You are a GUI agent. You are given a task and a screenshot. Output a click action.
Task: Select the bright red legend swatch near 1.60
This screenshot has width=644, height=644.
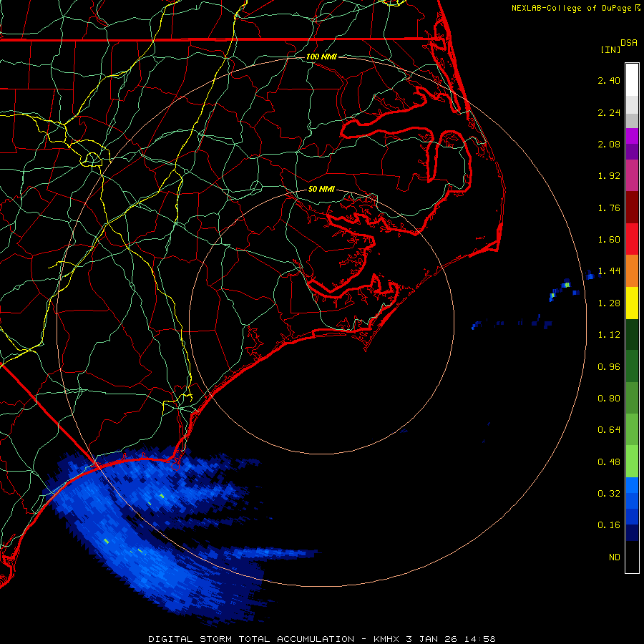pyautogui.click(x=632, y=239)
